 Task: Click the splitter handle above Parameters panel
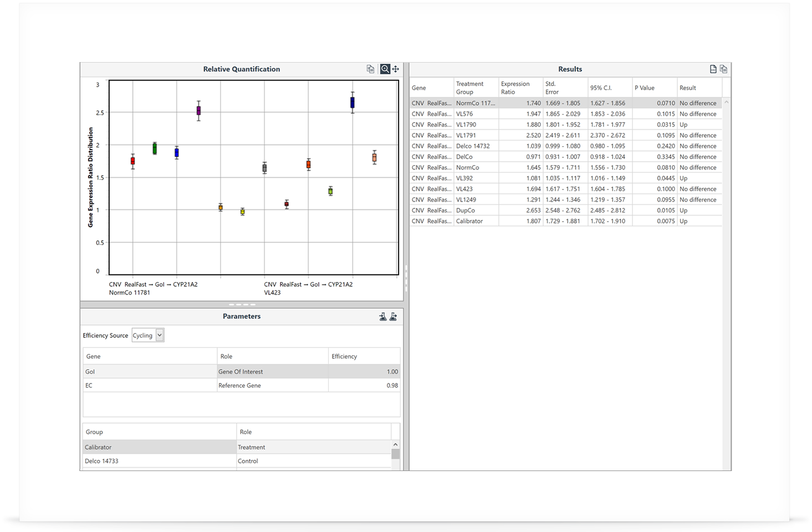click(x=242, y=304)
